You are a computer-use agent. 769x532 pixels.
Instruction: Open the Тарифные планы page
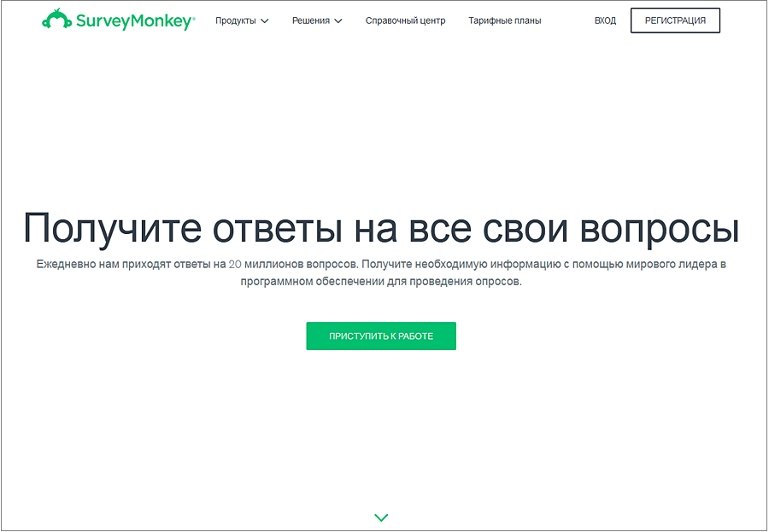pyautogui.click(x=504, y=20)
